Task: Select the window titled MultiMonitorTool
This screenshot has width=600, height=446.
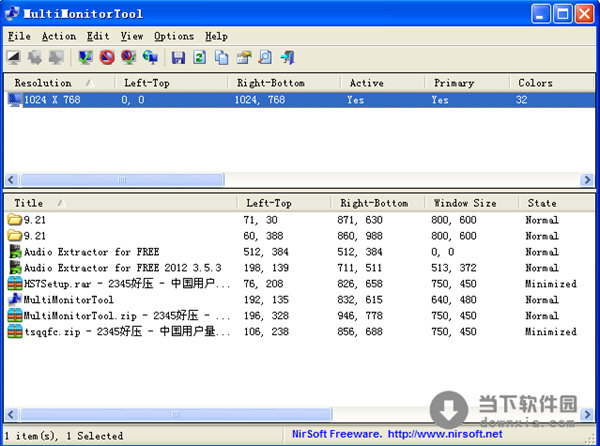Action: pyautogui.click(x=69, y=300)
